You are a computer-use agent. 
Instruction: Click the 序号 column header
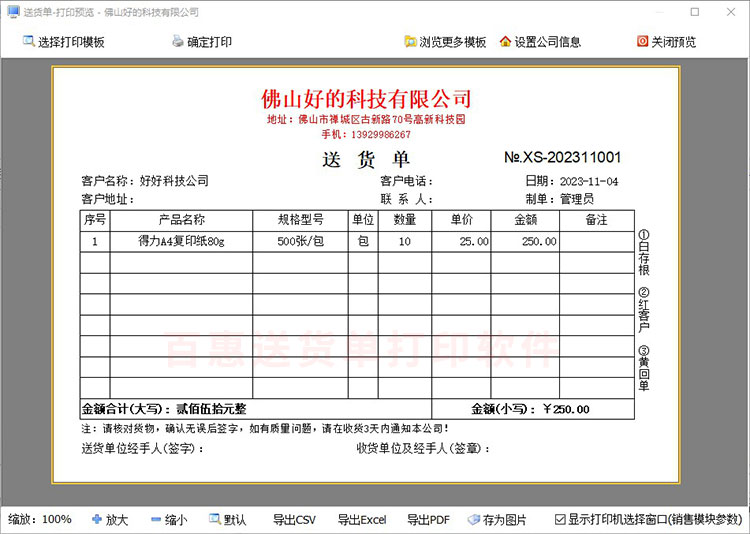click(x=95, y=220)
